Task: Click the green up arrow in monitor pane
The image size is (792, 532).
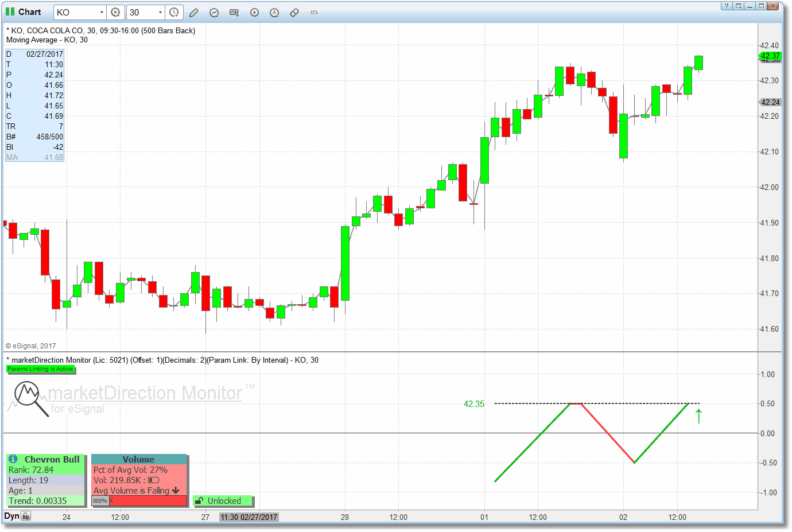Action: (x=698, y=416)
